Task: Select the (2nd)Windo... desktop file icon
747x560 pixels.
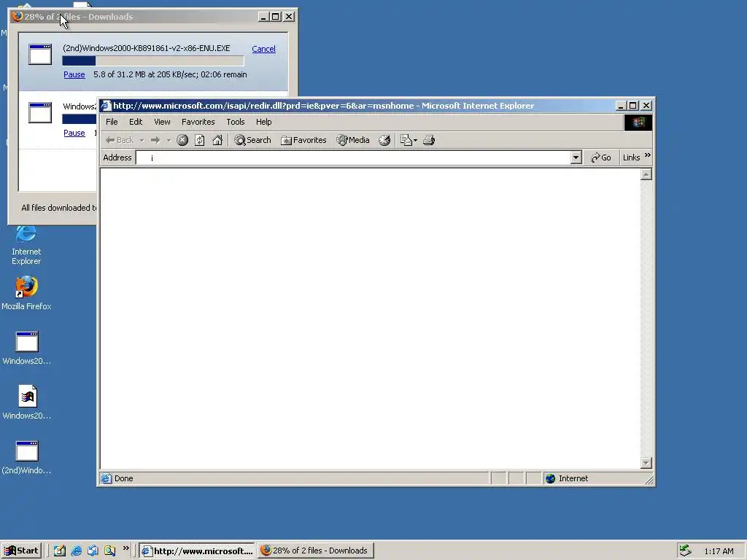Action: point(27,458)
